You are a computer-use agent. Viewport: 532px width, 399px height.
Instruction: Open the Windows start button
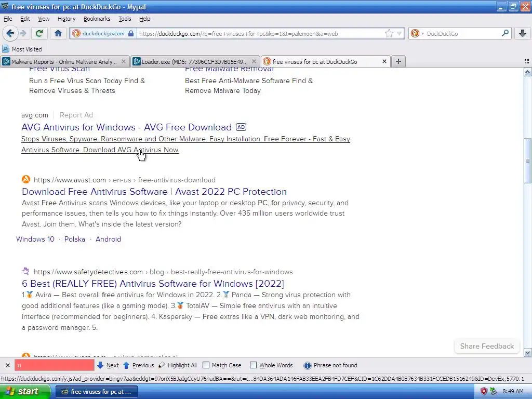click(25, 392)
